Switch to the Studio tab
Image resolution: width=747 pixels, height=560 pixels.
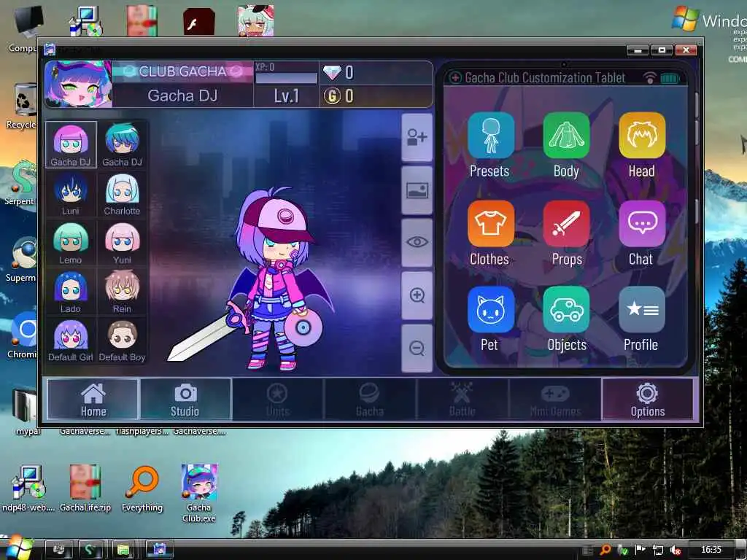coord(185,400)
